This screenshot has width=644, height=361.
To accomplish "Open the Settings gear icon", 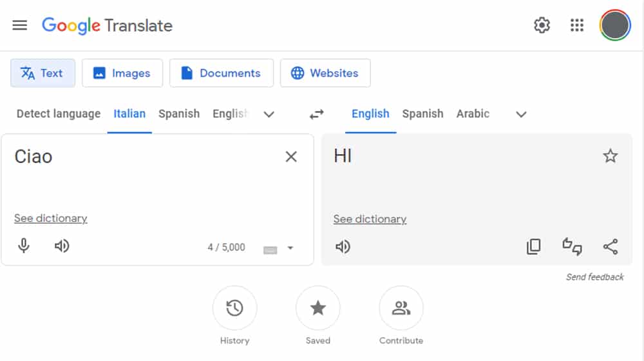I will 542,26.
